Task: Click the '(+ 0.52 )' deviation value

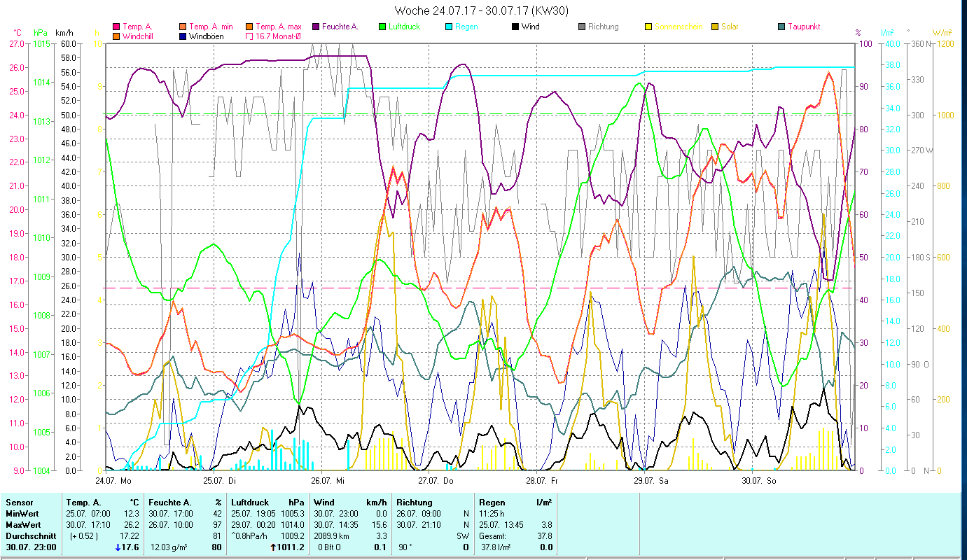Action: tap(83, 535)
